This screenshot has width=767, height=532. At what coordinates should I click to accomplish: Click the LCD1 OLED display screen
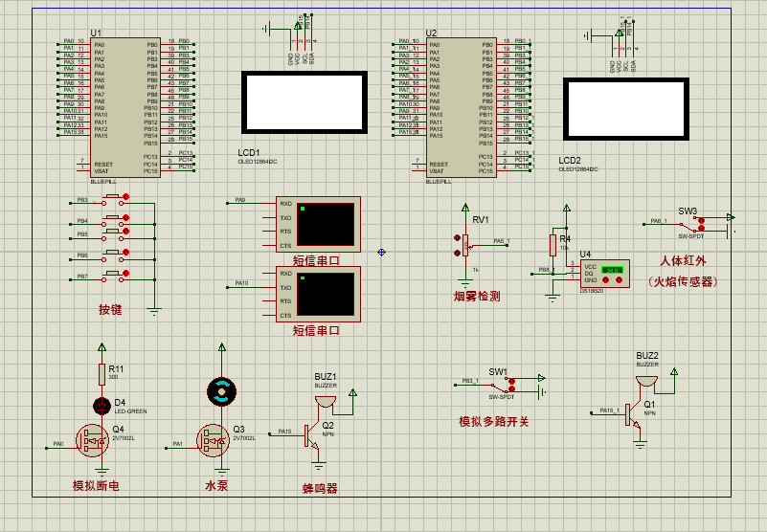pyautogui.click(x=305, y=102)
